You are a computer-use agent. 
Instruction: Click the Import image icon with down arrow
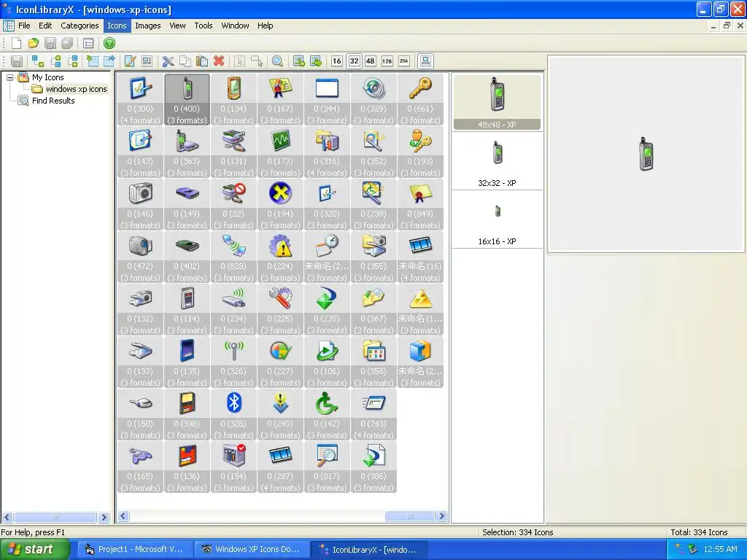93,61
